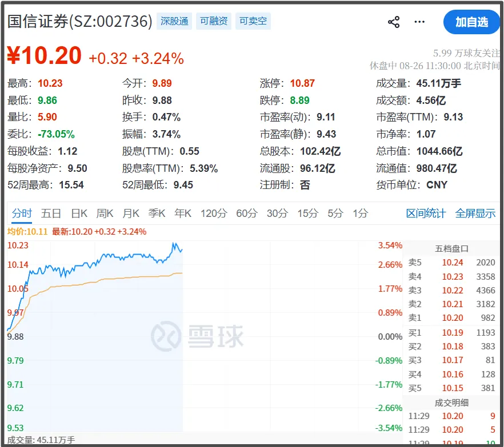The image size is (504, 447).
Task: Click the 股息率(TTM) value 5.39%
Action: pos(204,168)
